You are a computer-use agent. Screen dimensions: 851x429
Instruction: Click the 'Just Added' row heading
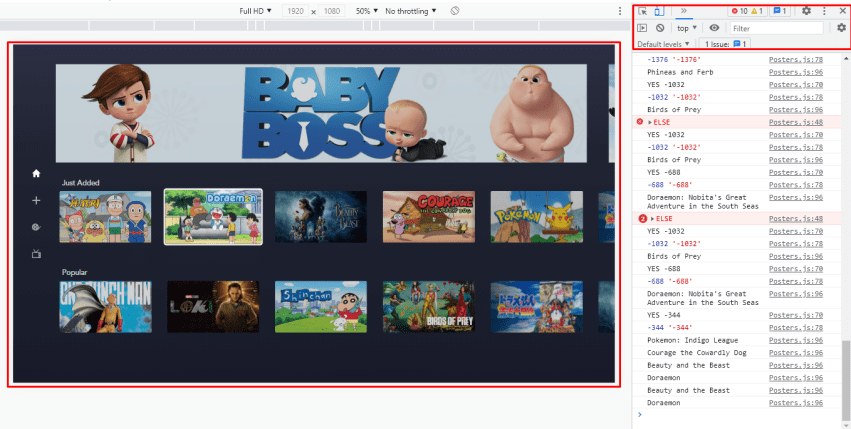pyautogui.click(x=80, y=183)
